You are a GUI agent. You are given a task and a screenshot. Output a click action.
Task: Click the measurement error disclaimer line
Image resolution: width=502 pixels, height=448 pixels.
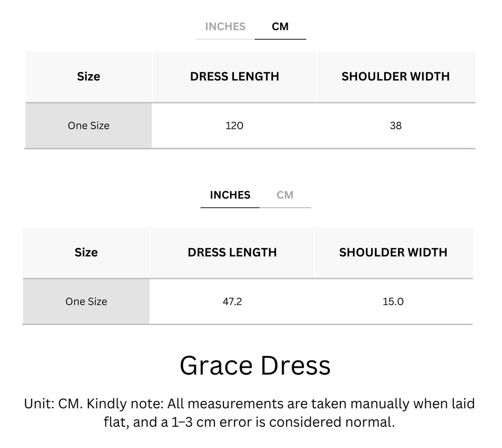click(250, 422)
